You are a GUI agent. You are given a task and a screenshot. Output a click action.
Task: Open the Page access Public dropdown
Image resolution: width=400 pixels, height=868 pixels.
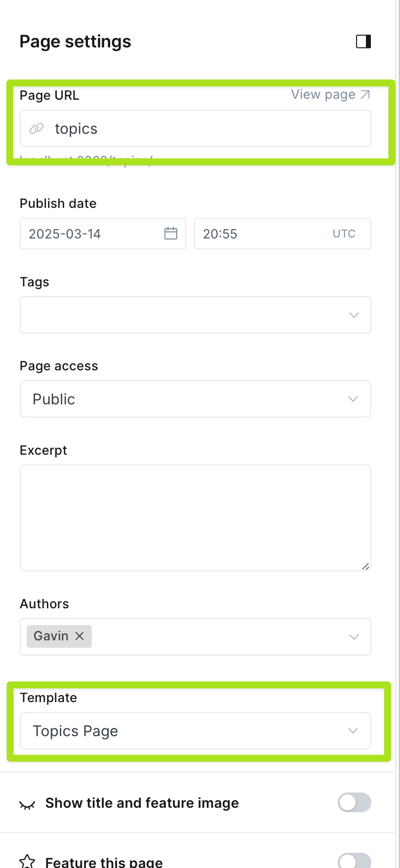pyautogui.click(x=195, y=399)
